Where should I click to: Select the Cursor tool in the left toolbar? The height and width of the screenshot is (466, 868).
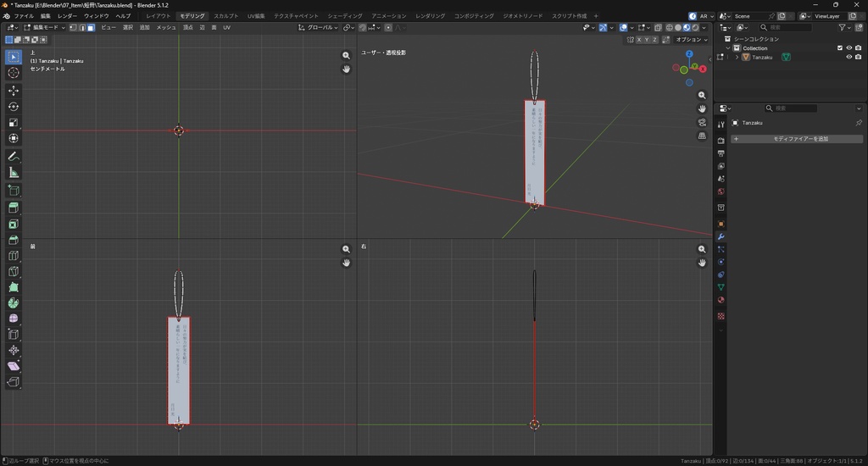pyautogui.click(x=14, y=73)
